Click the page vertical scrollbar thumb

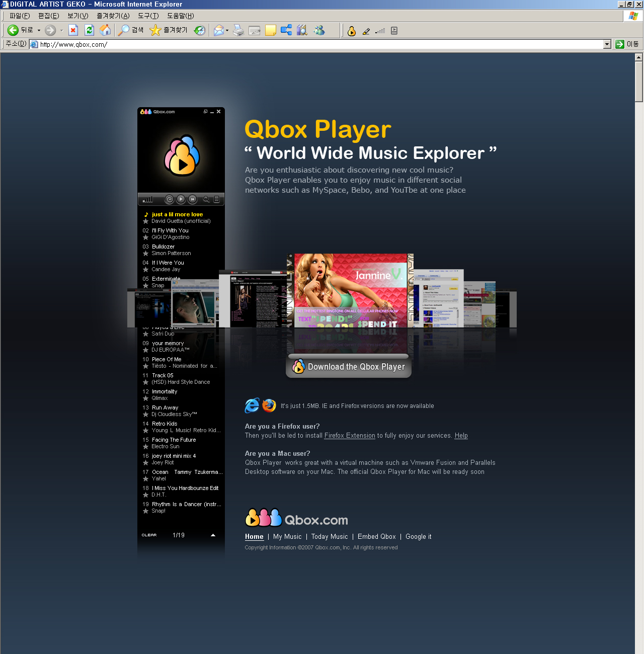coord(639,81)
